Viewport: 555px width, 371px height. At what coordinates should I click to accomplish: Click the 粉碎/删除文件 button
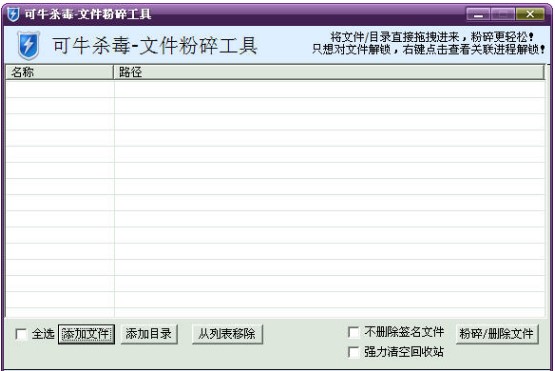click(497, 334)
